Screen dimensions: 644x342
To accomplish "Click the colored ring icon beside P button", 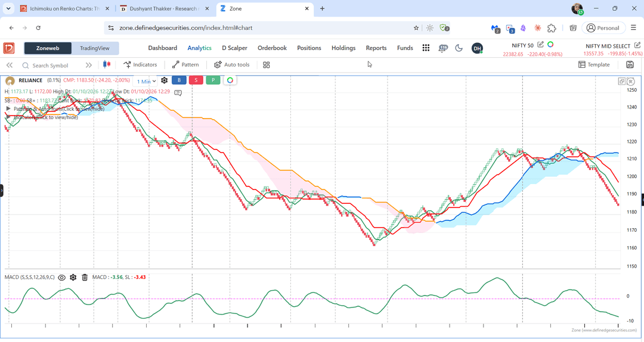I will [230, 80].
